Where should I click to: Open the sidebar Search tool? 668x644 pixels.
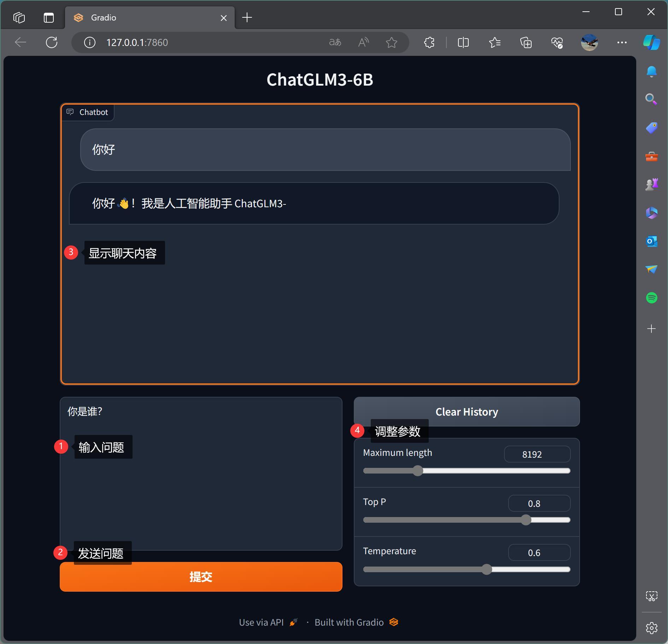(651, 99)
